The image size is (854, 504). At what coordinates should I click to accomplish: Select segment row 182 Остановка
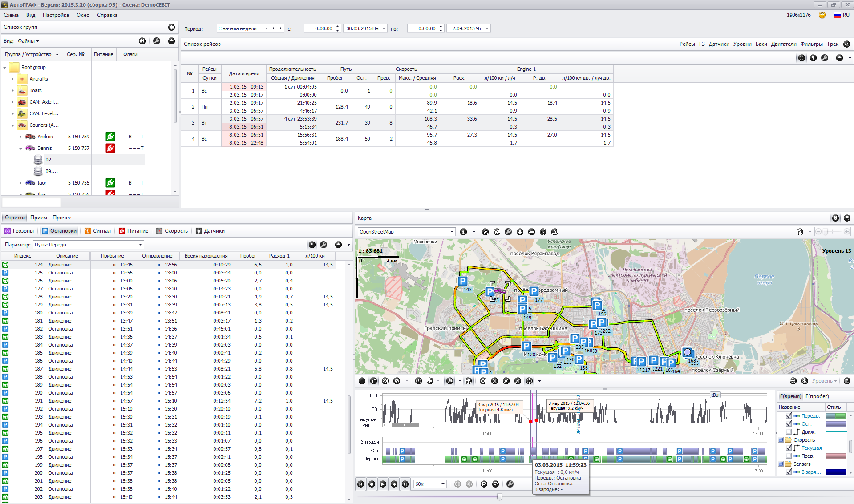click(x=174, y=329)
